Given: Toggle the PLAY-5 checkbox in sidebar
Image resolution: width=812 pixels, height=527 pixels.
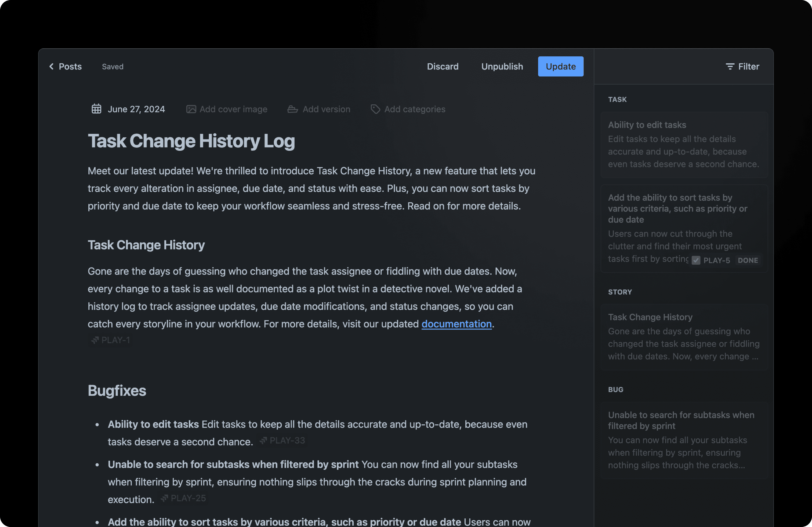Looking at the screenshot, I should 696,260.
